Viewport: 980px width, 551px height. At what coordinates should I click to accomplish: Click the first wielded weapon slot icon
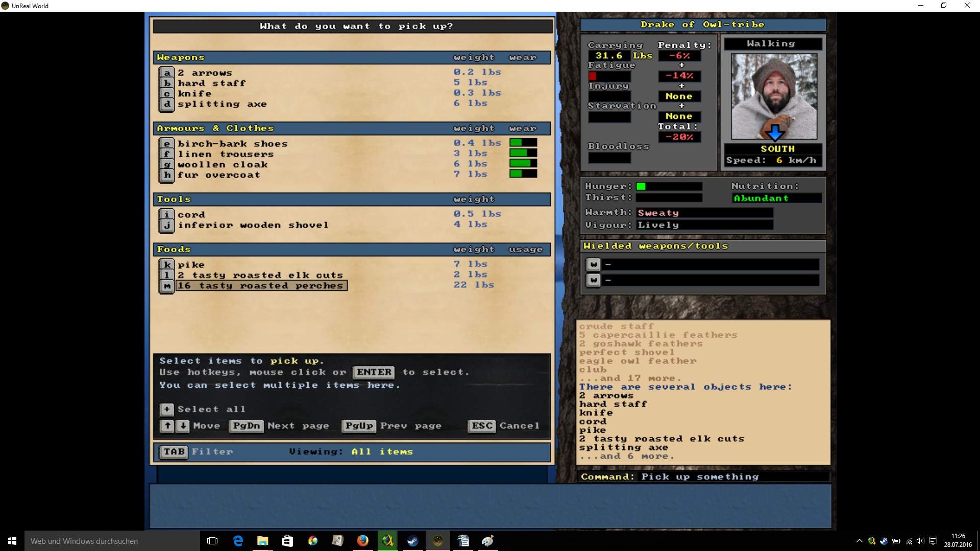tap(593, 264)
